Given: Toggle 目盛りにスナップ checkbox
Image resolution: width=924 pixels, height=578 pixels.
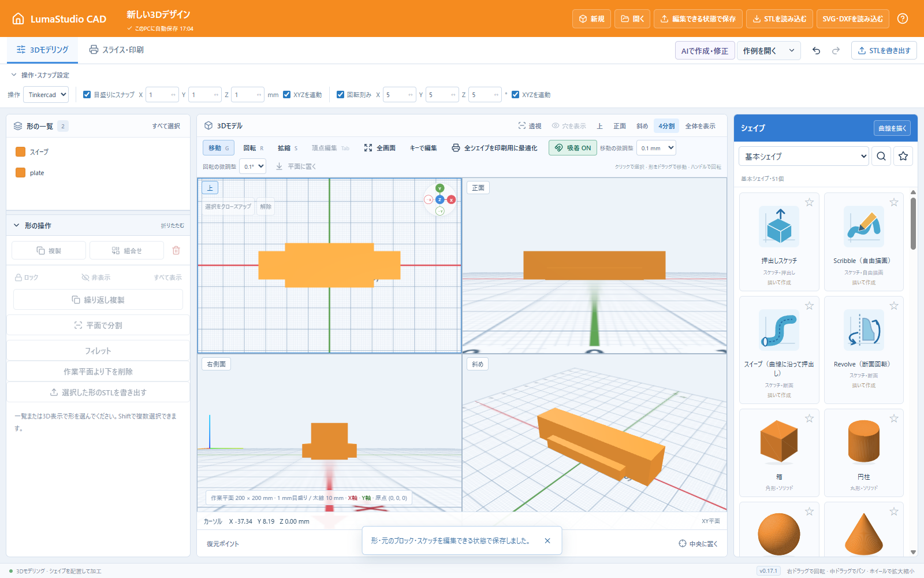Looking at the screenshot, I should pyautogui.click(x=87, y=95).
